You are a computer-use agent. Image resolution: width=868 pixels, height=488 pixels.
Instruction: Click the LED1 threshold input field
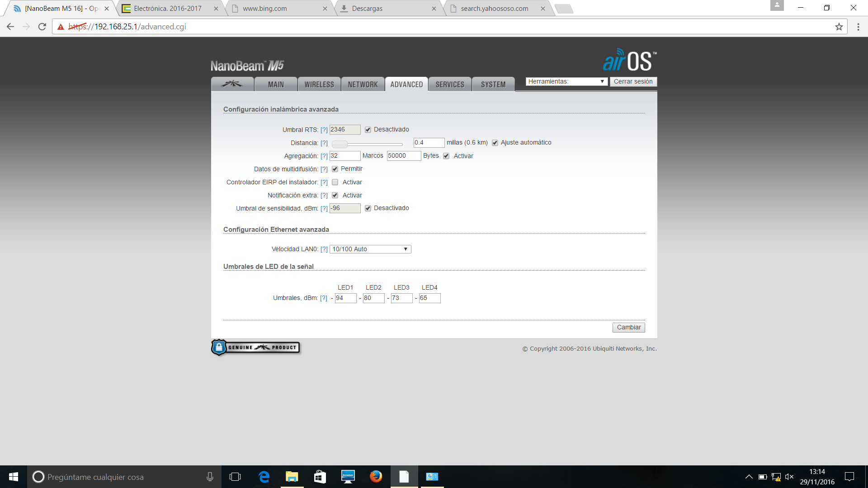(345, 298)
